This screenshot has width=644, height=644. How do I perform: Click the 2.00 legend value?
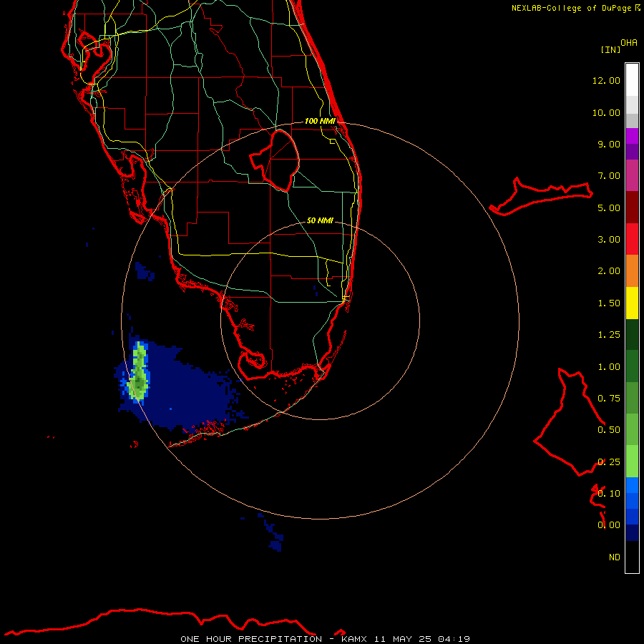click(609, 271)
